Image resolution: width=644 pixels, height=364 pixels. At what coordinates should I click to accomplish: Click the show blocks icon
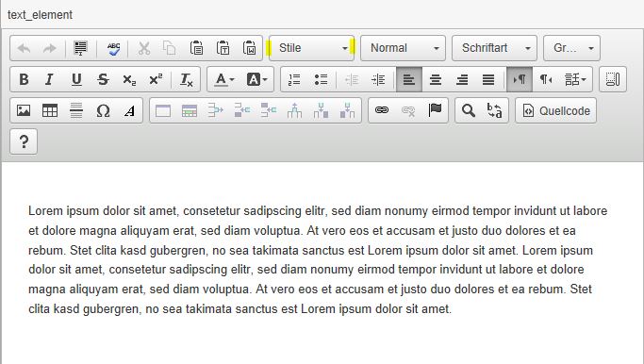612,79
